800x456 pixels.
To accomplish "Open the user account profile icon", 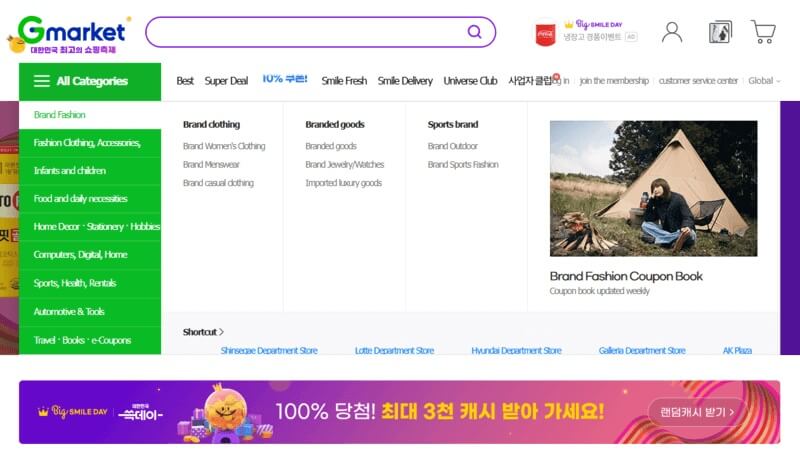I will coord(672,32).
